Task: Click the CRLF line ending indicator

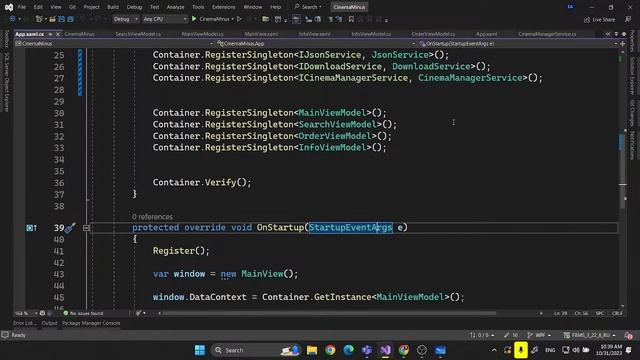Action: 617,313
